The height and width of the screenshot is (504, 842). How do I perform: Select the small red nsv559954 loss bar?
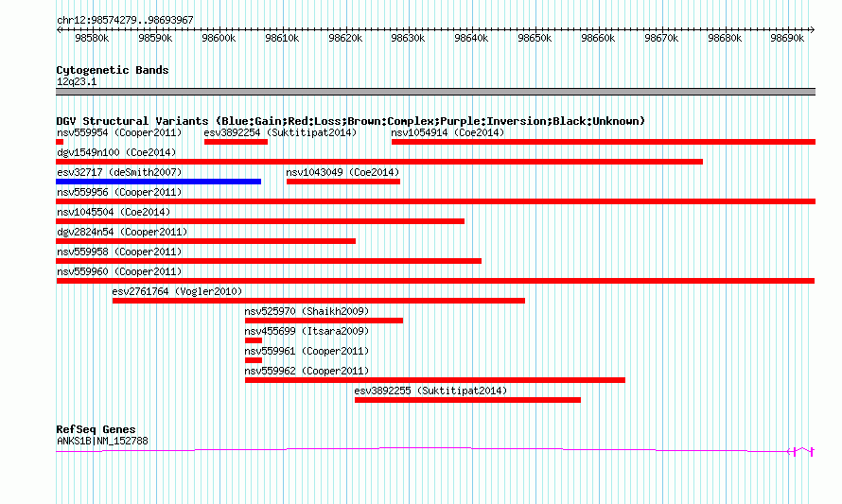point(60,142)
